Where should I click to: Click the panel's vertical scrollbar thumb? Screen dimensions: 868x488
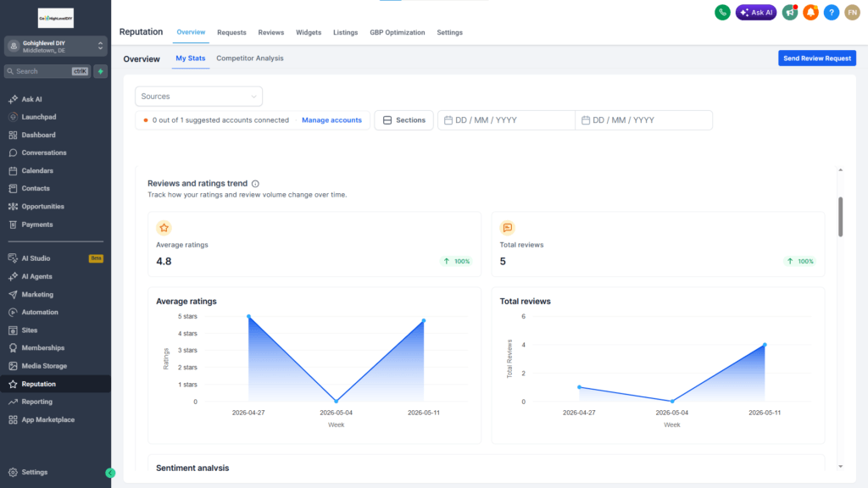pyautogui.click(x=840, y=216)
